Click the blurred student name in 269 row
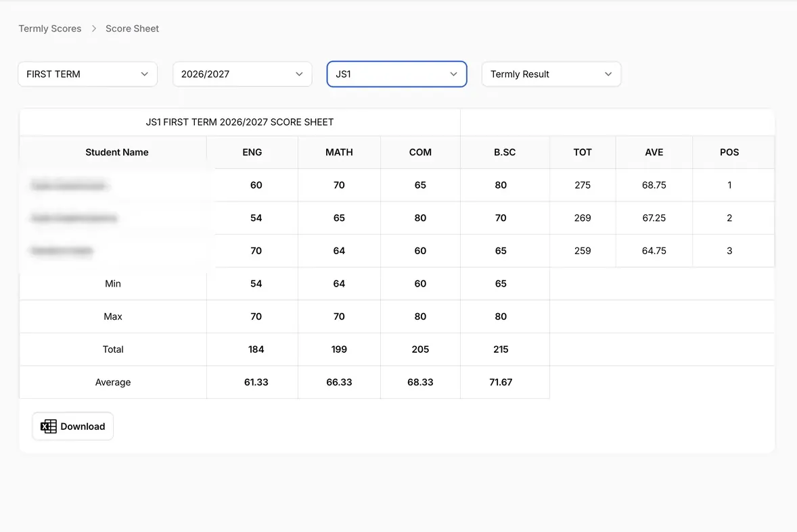This screenshot has height=532, width=797. 74,218
